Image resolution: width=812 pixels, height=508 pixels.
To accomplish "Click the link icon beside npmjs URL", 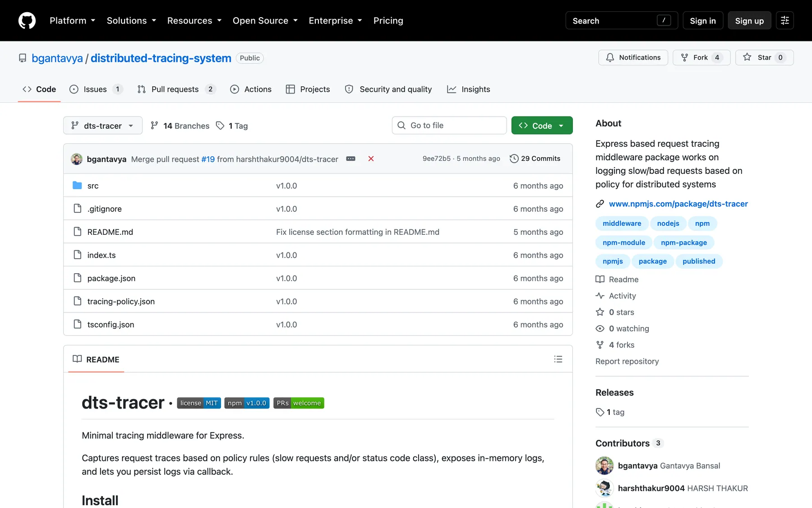I will tap(600, 204).
